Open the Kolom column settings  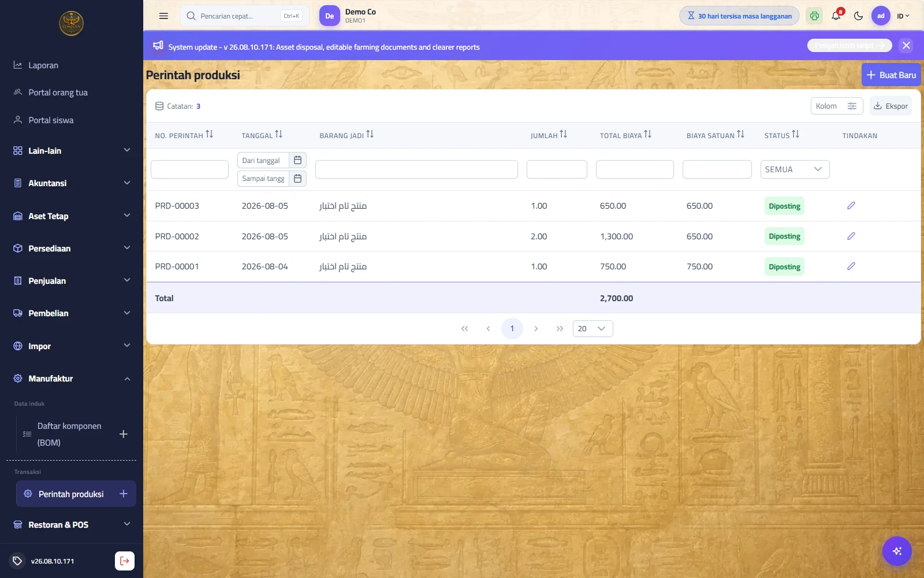click(x=837, y=106)
